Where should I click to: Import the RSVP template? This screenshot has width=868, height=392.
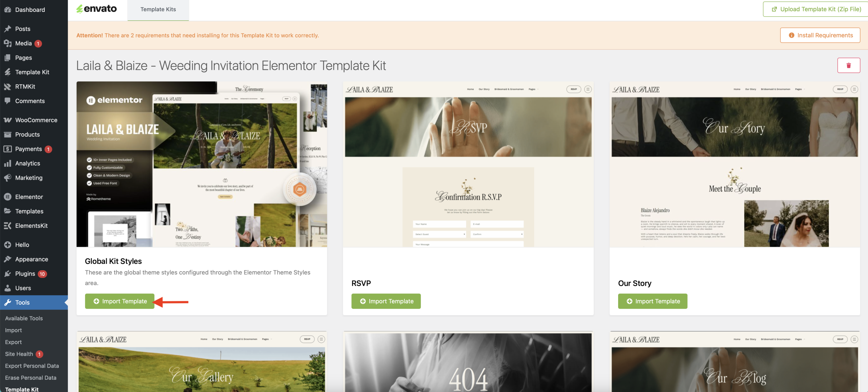click(x=386, y=301)
